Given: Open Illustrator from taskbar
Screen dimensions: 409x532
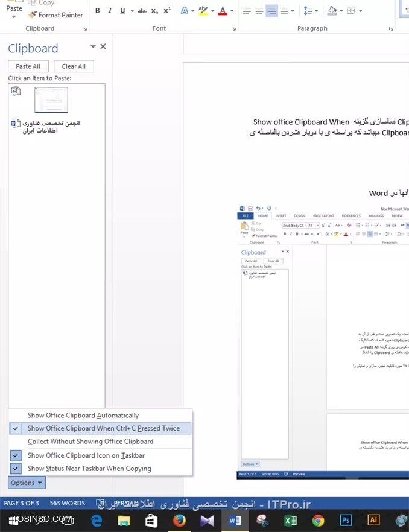Looking at the screenshot, I should coord(373,521).
